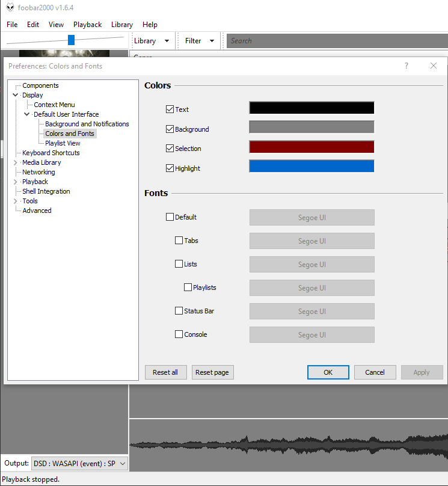Viewport: 448px width, 486px height.
Task: Select Context Menu in preferences tree
Action: 54,105
